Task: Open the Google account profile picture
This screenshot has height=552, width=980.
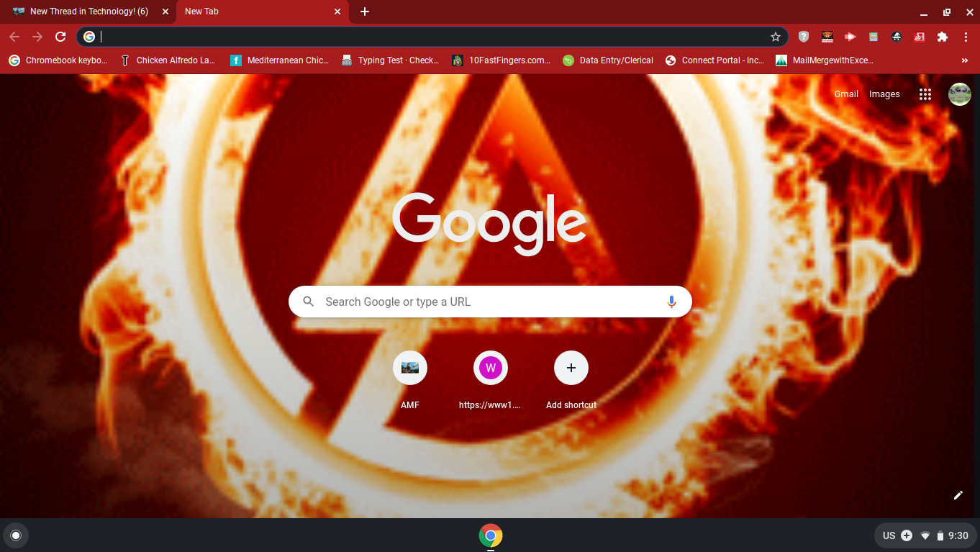Action: click(960, 94)
